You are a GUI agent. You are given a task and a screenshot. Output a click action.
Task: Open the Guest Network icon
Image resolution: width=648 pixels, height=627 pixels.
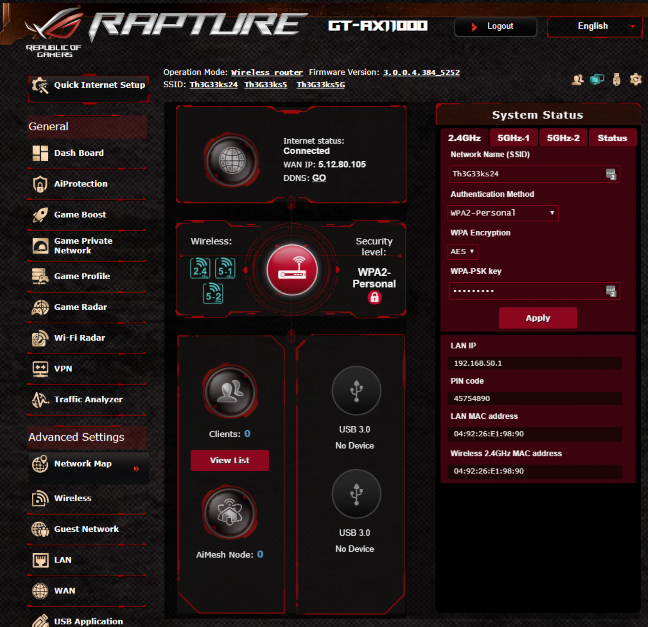(x=40, y=529)
